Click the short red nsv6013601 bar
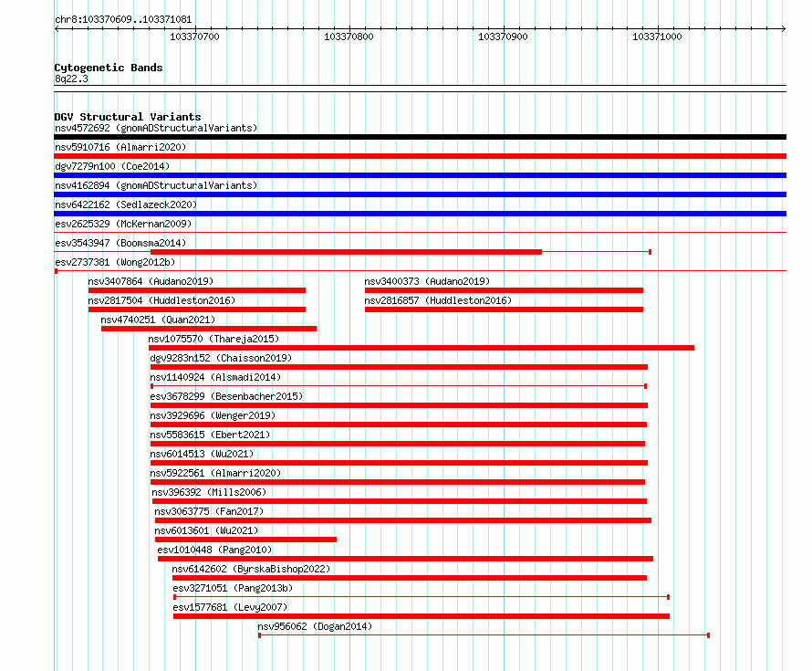The image size is (812, 671). (x=246, y=540)
